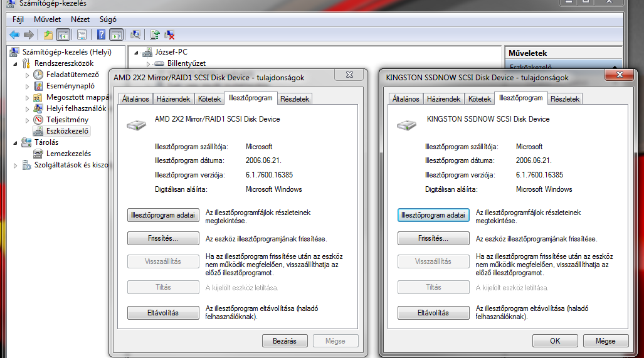
Task: Click the blue Help question mark icon
Action: 101,35
